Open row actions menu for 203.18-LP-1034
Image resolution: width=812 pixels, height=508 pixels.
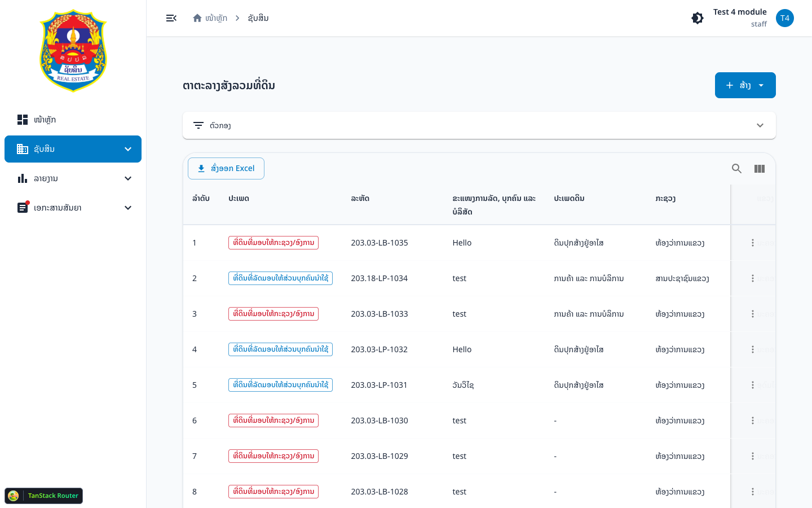pos(753,278)
